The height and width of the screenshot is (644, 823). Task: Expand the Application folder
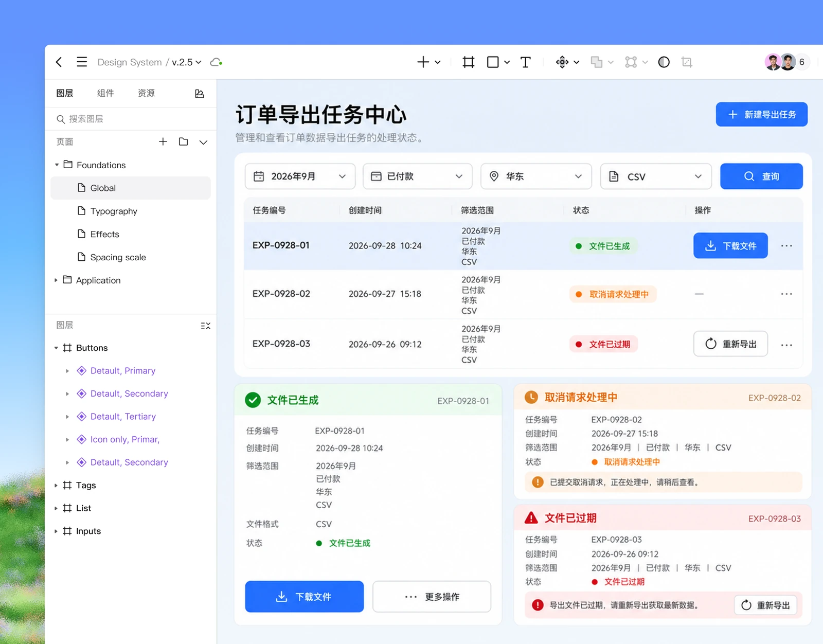56,280
